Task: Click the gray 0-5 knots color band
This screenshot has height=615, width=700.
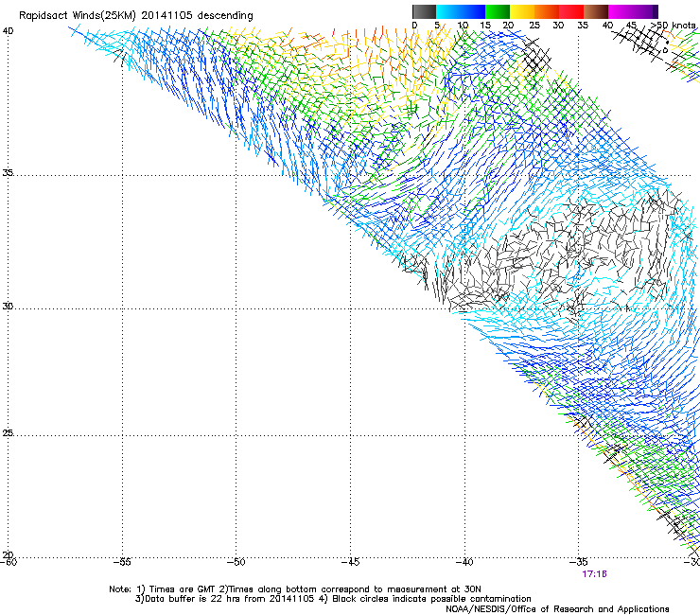Action: [x=424, y=11]
